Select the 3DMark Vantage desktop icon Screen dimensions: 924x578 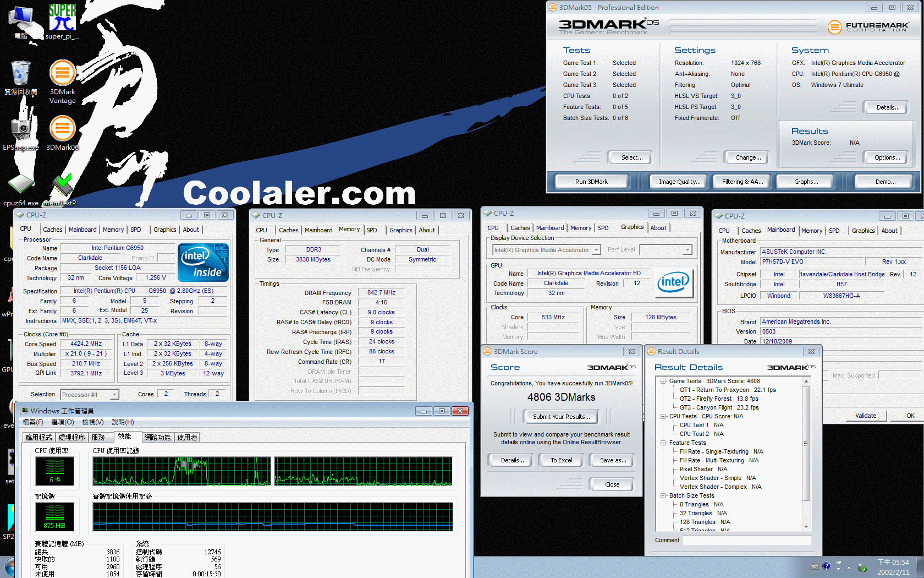coord(62,81)
